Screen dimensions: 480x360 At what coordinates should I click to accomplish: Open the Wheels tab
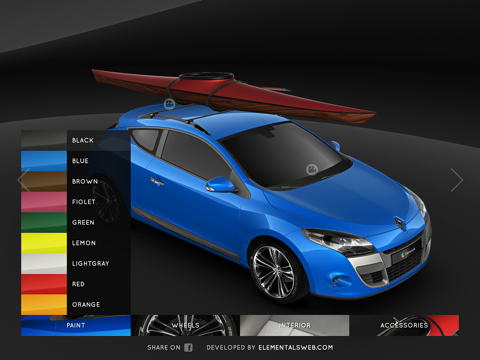[x=185, y=325]
